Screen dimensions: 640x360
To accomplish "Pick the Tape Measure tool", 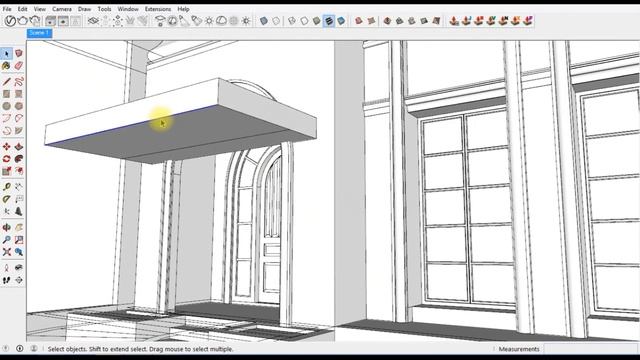I will [x=7, y=187].
